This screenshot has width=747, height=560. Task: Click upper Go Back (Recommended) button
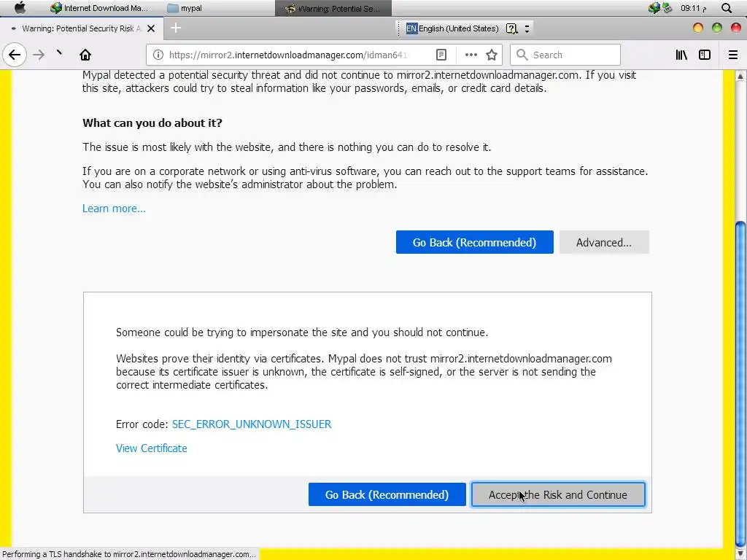(474, 242)
